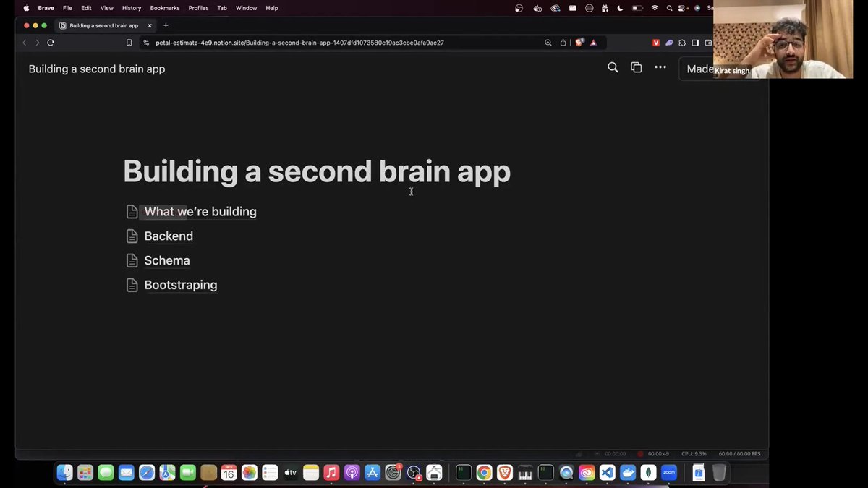Toggle the browser sidebar panel icon
Image resolution: width=868 pixels, height=488 pixels.
(695, 43)
